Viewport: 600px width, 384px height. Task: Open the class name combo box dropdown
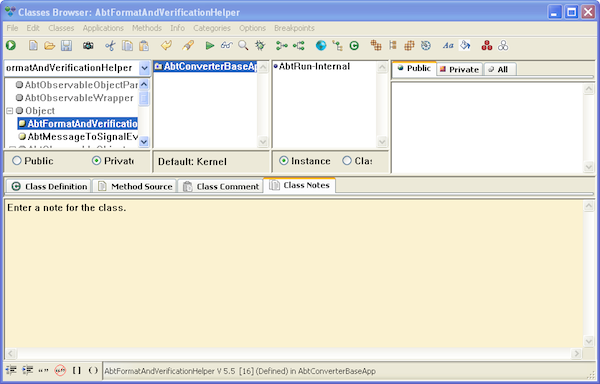tap(144, 68)
